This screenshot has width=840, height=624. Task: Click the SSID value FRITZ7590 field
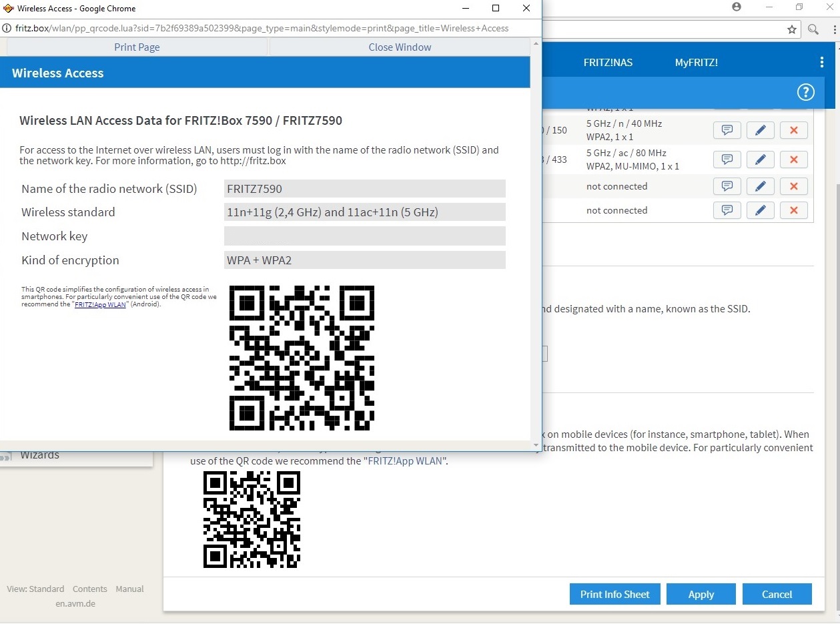point(365,188)
